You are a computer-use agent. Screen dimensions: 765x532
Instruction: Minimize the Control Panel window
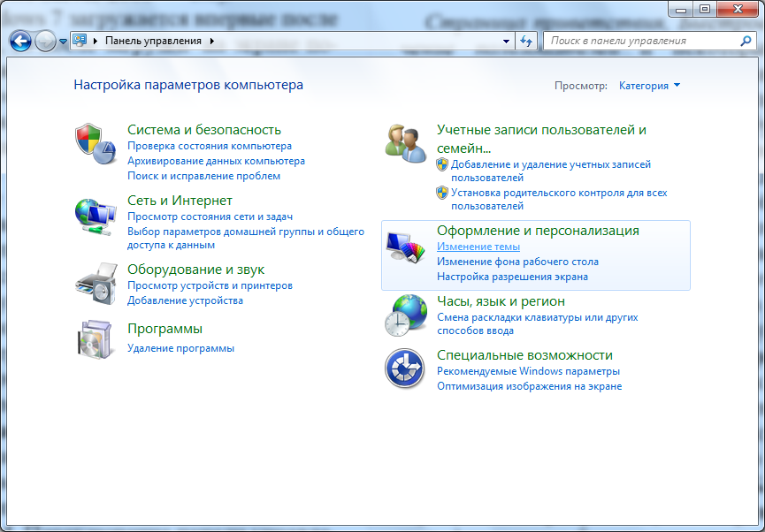pyautogui.click(x=681, y=9)
